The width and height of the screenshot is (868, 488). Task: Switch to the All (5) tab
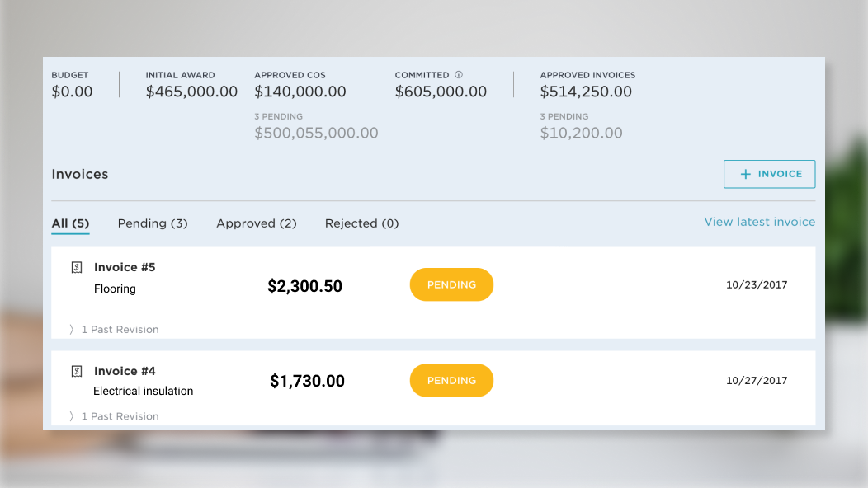click(70, 223)
